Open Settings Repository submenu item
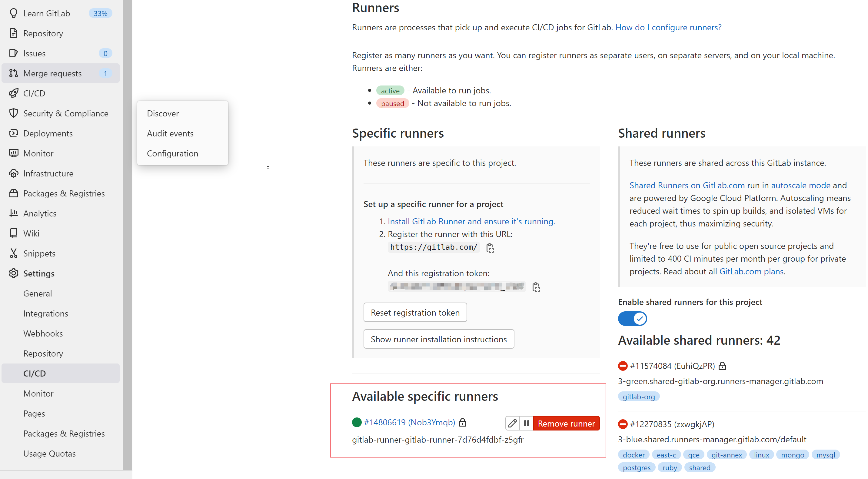 [x=43, y=353]
